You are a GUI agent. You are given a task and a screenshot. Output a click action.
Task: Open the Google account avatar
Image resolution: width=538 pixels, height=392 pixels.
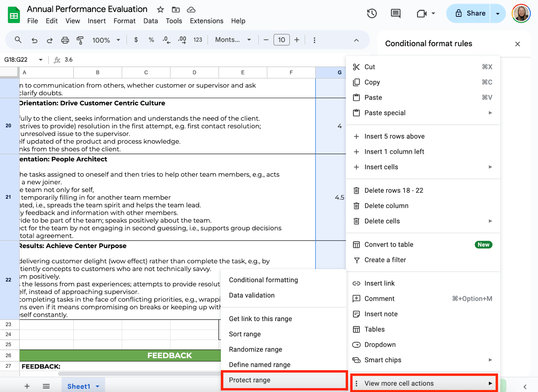(x=521, y=13)
